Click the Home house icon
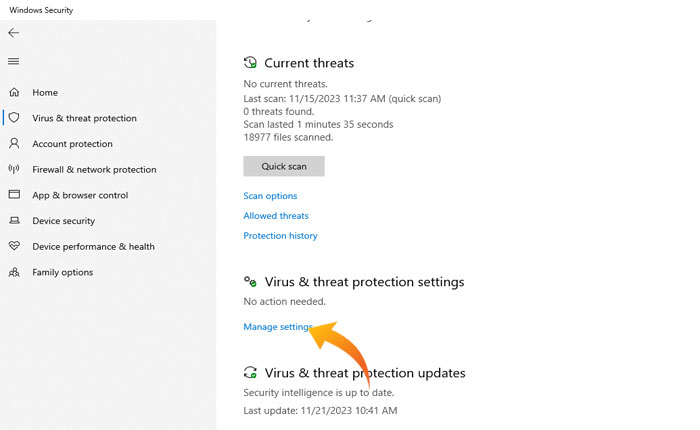 pyautogui.click(x=14, y=92)
